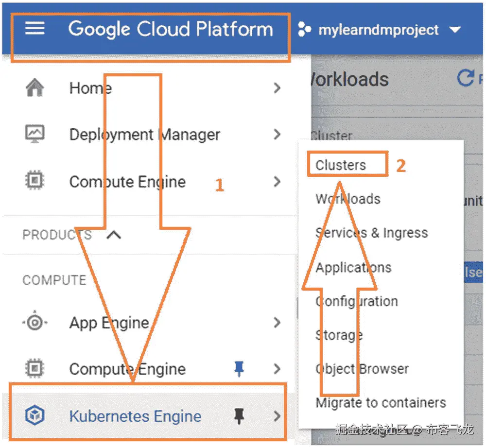Click the Home house icon
The height and width of the screenshot is (448, 486).
pyautogui.click(x=35, y=88)
